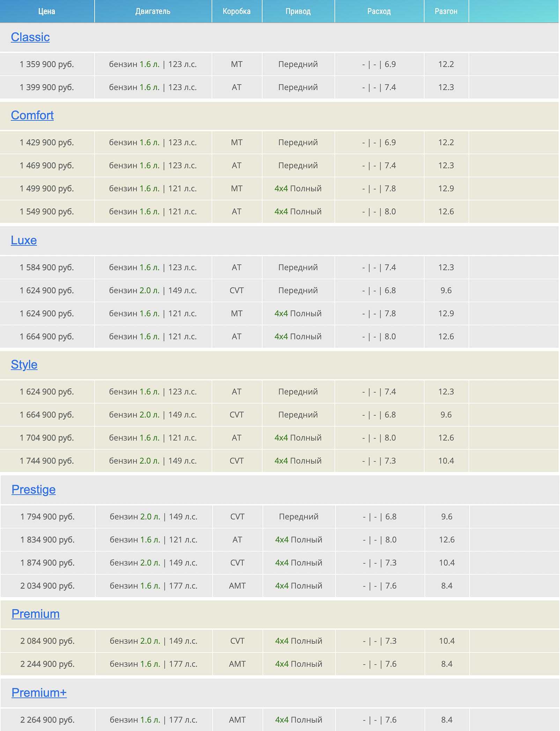Follow the Luxe trim link

tap(24, 241)
